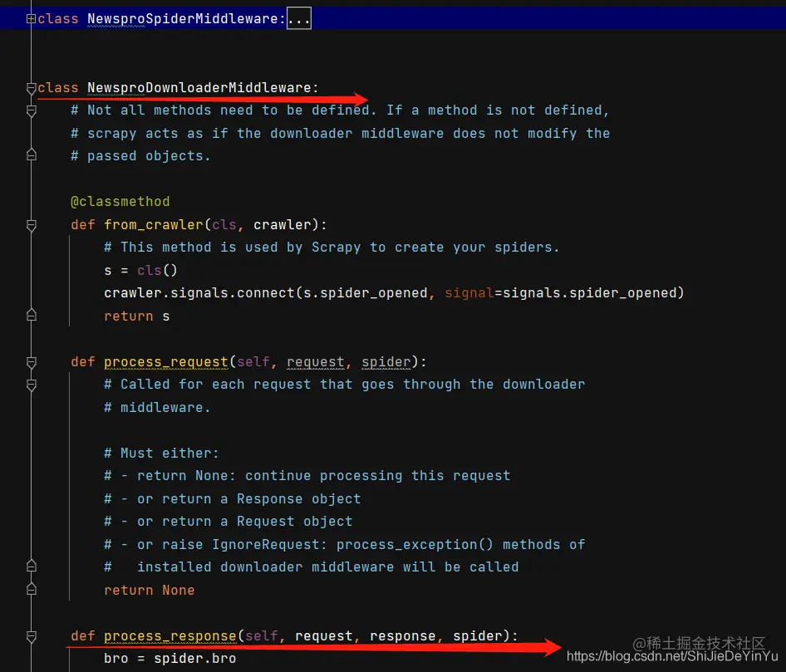Click class name NewsproSpiderMiddleware
786x672 pixels.
(x=183, y=19)
